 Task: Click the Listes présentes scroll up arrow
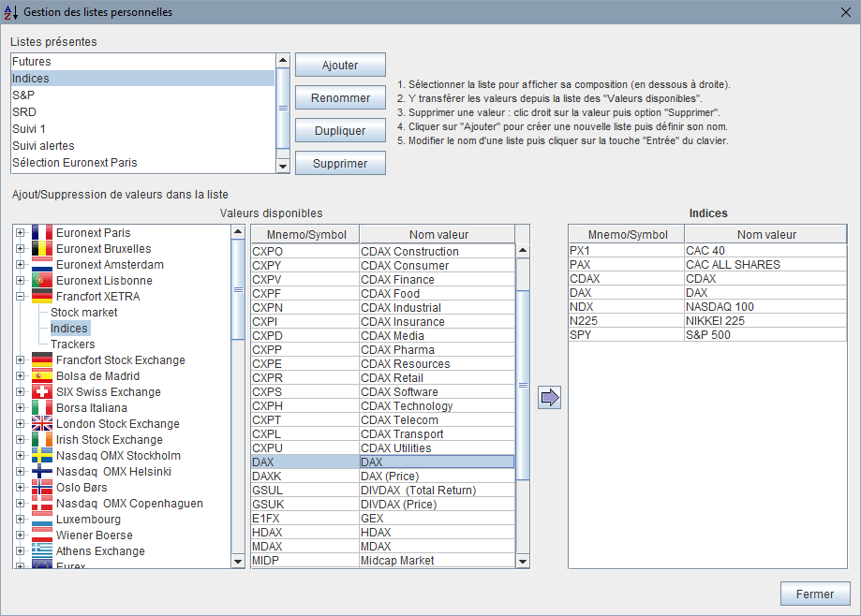tap(283, 60)
